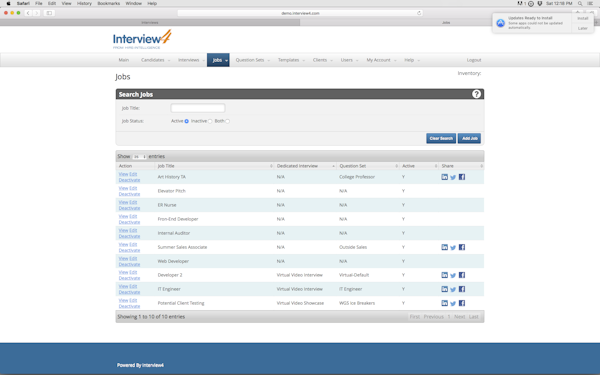Share IT Engineer job on Facebook
This screenshot has width=600, height=375.
462,289
